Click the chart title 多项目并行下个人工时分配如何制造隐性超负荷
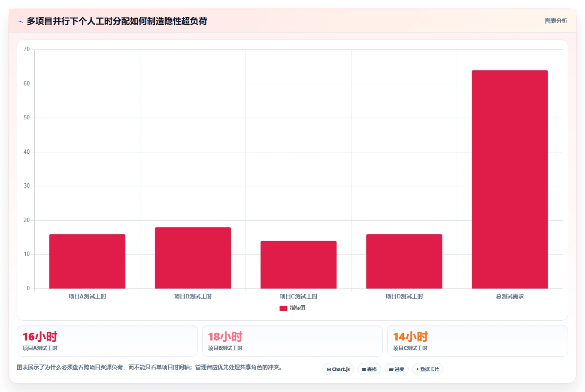This screenshot has height=392, width=585. click(x=117, y=21)
